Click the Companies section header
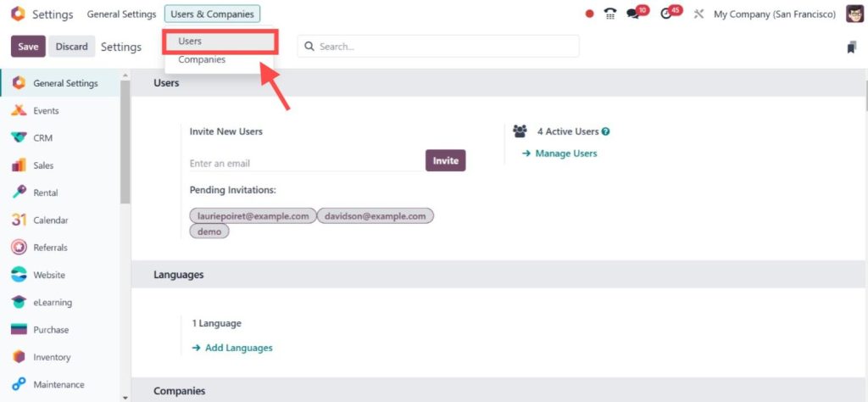The width and height of the screenshot is (868, 402). (x=180, y=391)
